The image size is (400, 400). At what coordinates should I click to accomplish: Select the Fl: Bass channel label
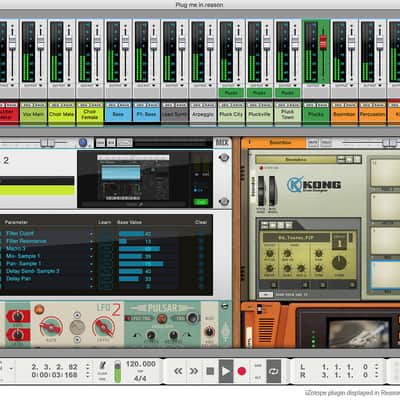[x=146, y=114]
